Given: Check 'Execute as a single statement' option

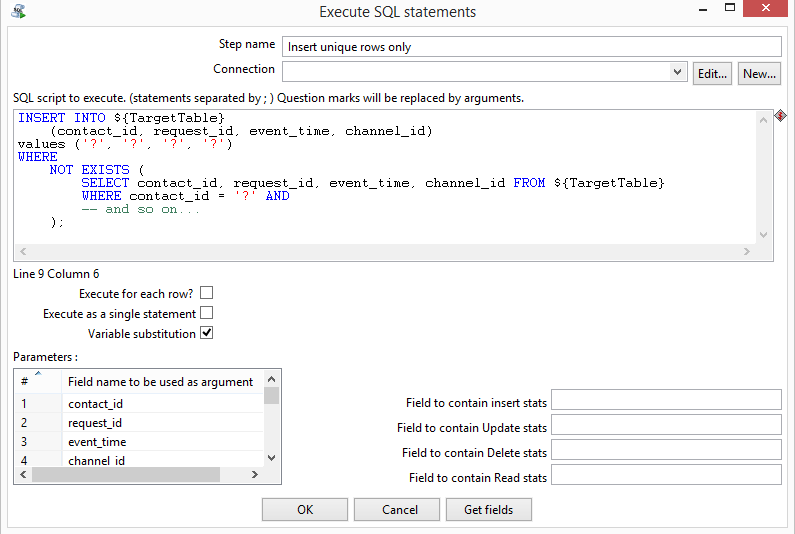Looking at the screenshot, I should click(x=207, y=313).
